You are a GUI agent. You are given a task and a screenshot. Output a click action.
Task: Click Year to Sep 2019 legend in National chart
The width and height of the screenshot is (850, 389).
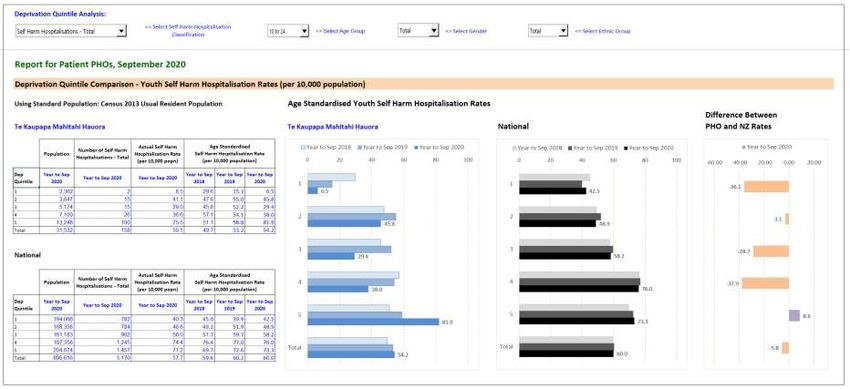click(x=594, y=148)
